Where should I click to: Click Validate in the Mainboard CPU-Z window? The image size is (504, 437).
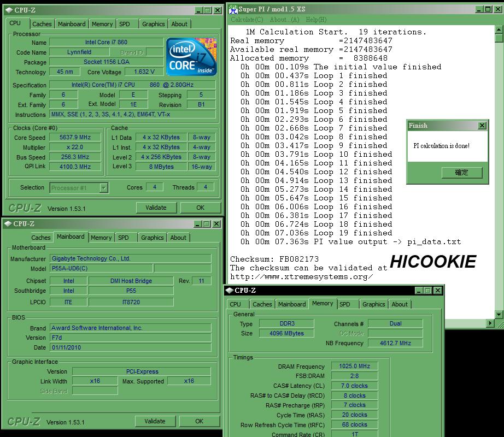point(155,421)
